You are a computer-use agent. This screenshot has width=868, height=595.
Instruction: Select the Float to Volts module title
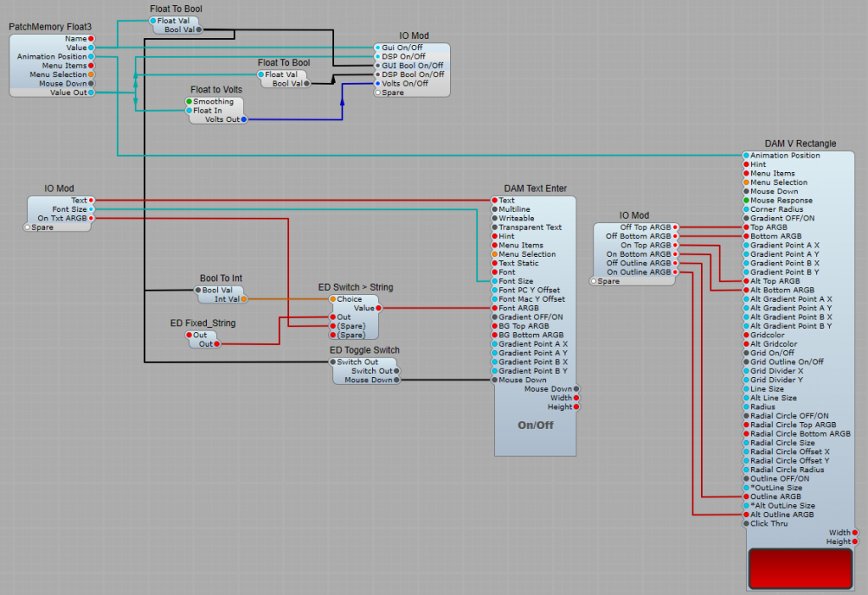[216, 90]
